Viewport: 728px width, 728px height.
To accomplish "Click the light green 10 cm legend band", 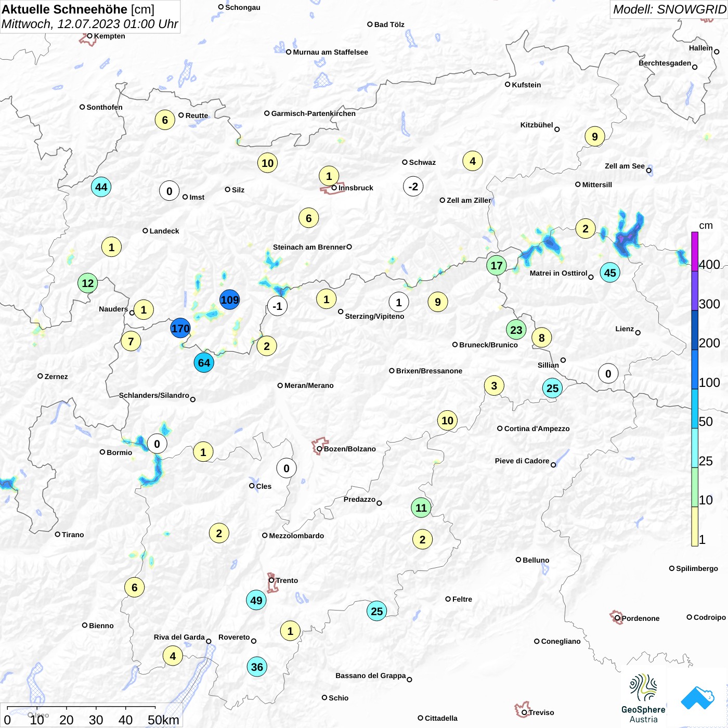I will (695, 487).
